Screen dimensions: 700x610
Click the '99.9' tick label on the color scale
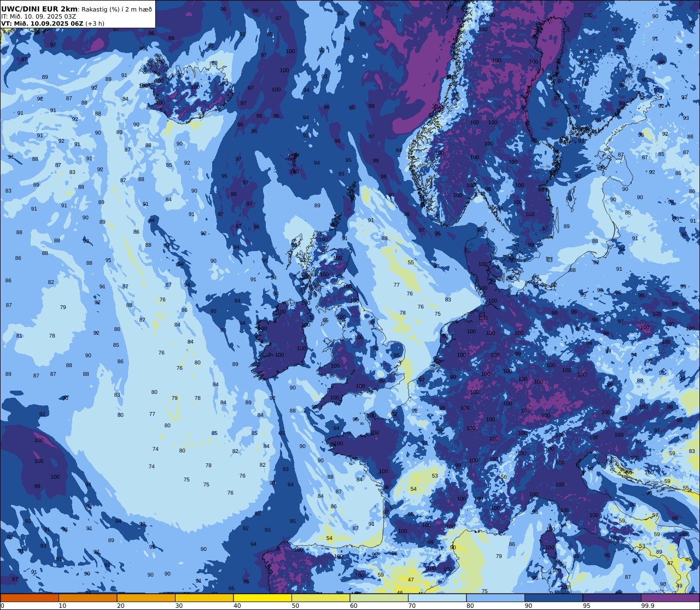tap(647, 606)
